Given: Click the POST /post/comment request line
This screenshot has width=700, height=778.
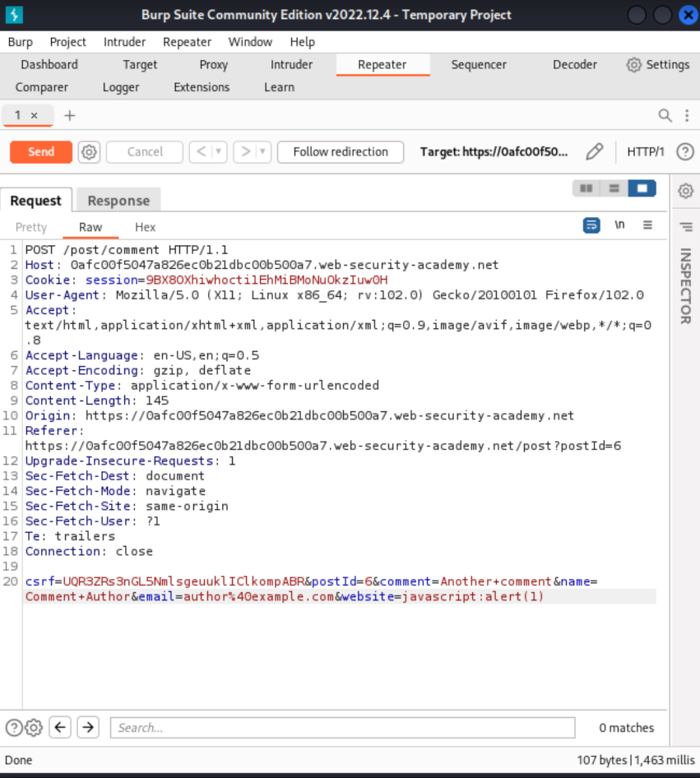Looking at the screenshot, I should (127, 249).
